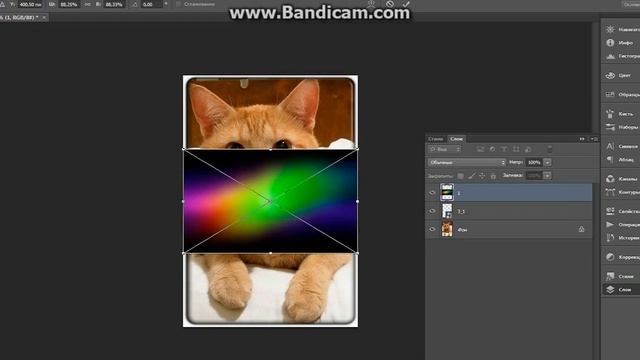
Task: Click the height percentage field
Action: tap(114, 4)
